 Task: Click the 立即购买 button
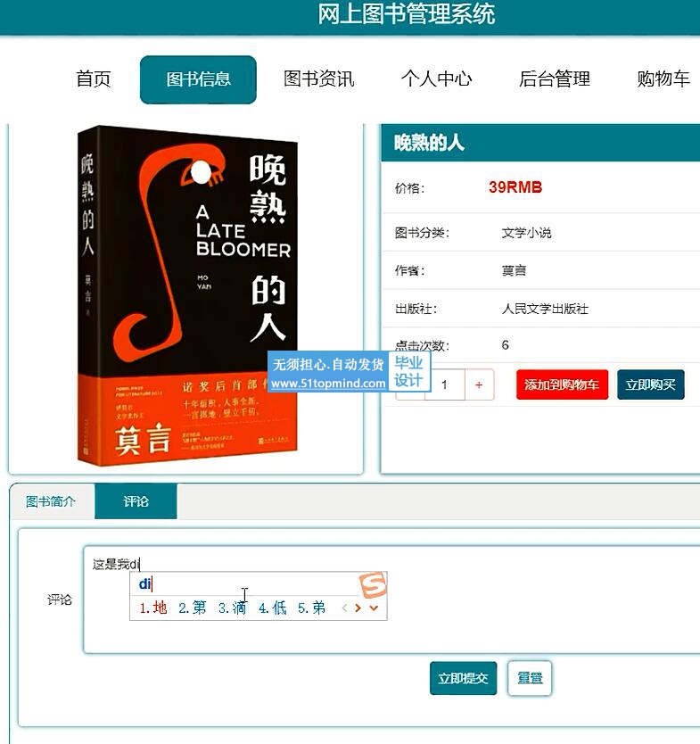651,384
